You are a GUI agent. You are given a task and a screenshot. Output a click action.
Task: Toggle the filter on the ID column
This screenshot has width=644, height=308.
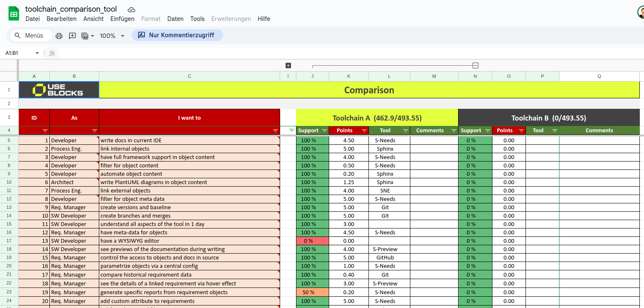[45, 131]
